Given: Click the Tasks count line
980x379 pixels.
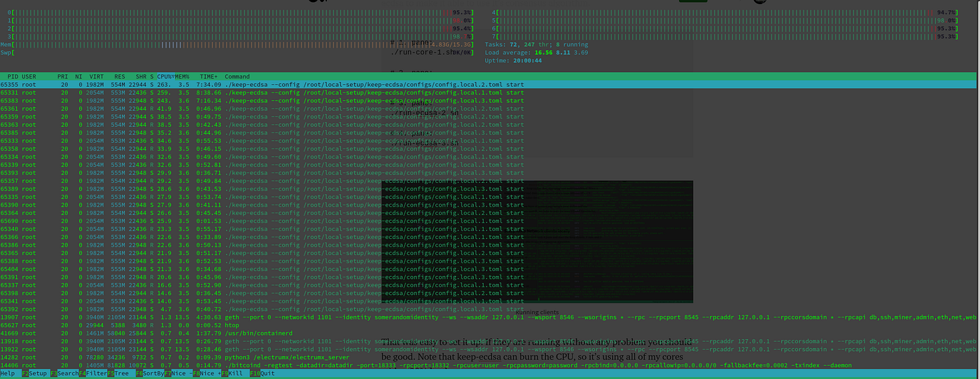Looking at the screenshot, I should 536,44.
